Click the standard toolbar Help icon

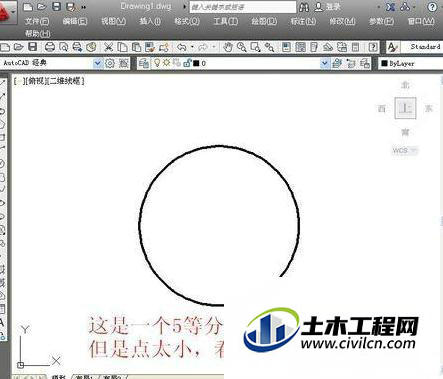[x=373, y=47]
